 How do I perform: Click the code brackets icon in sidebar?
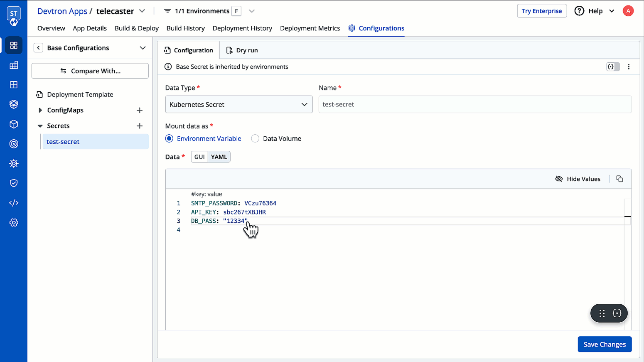pyautogui.click(x=14, y=203)
